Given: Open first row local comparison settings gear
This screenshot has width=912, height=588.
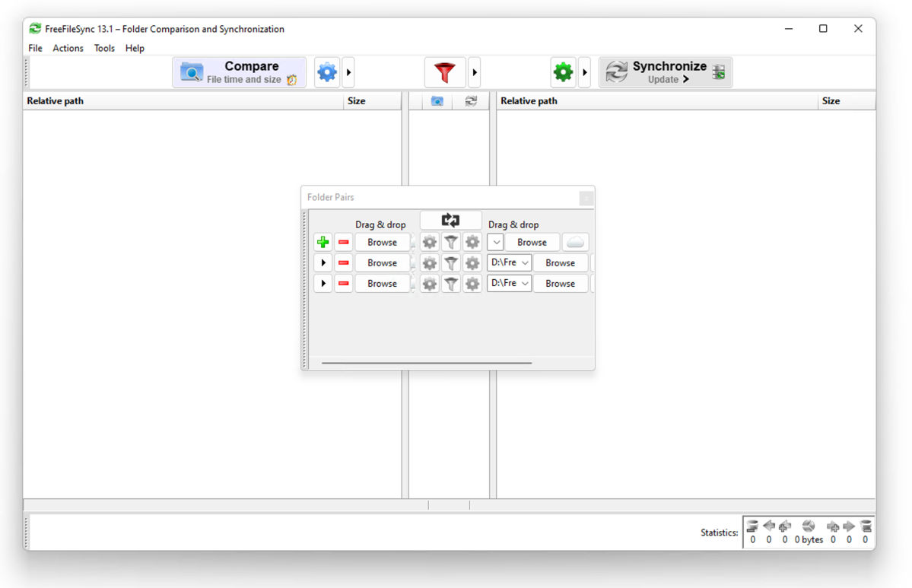Looking at the screenshot, I should pos(429,242).
